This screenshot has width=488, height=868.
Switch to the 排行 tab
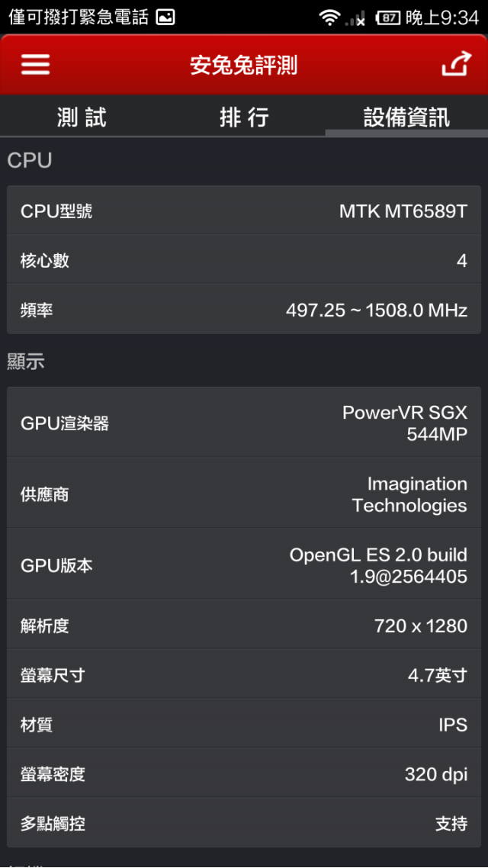(x=244, y=117)
